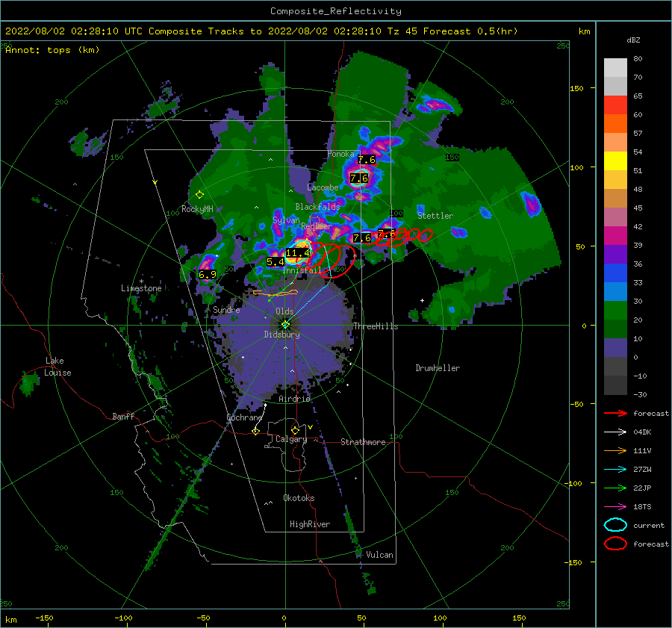The image size is (672, 628).
Task: Select the purple swatch between 39 and 36 dBZ
Action: point(615,255)
